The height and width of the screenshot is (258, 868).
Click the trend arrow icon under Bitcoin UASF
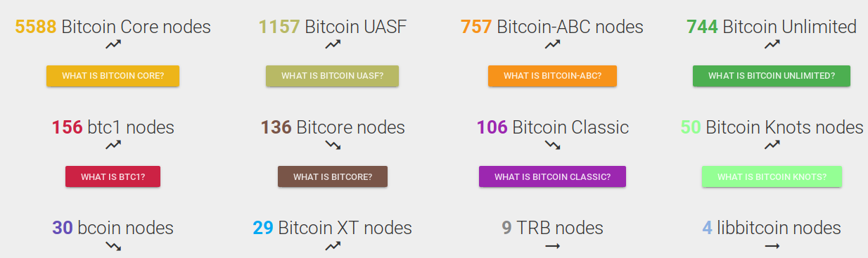tap(333, 44)
